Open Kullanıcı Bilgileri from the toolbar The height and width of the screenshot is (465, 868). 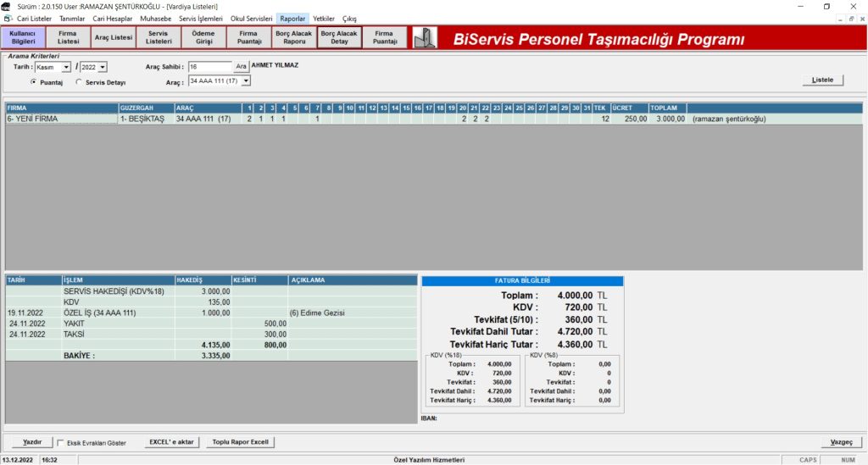click(23, 38)
